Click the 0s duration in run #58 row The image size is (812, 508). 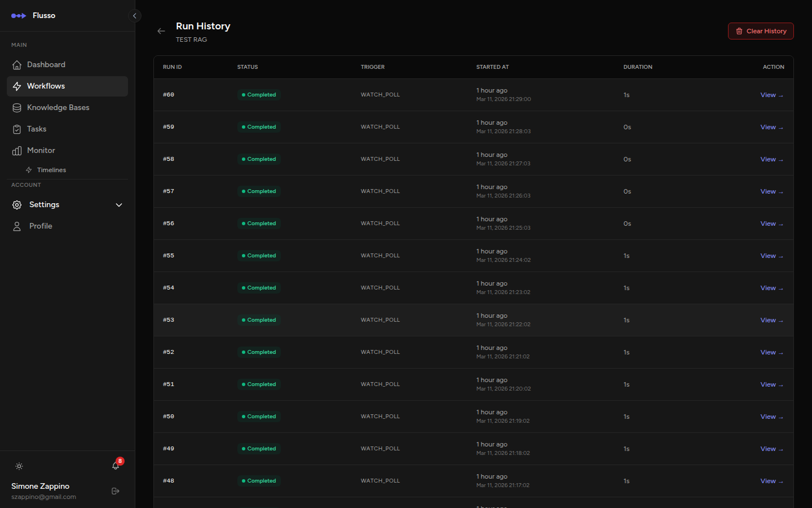click(x=627, y=159)
